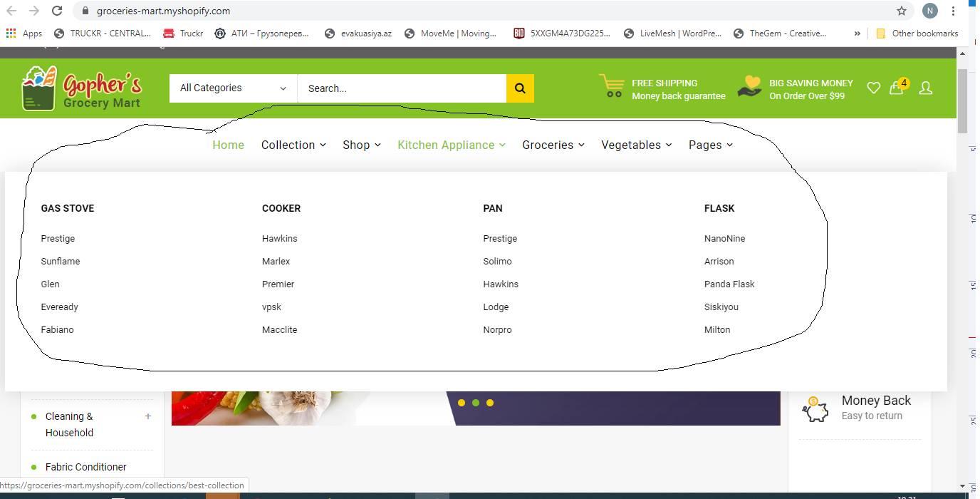This screenshot has height=499, width=980.
Task: Open the Chrome three-dot menu
Action: [953, 11]
